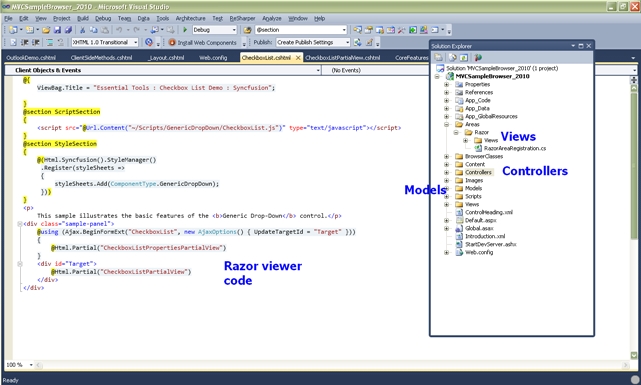The width and height of the screenshot is (641, 385).
Task: Switch to the Web.config tab
Action: coord(213,58)
